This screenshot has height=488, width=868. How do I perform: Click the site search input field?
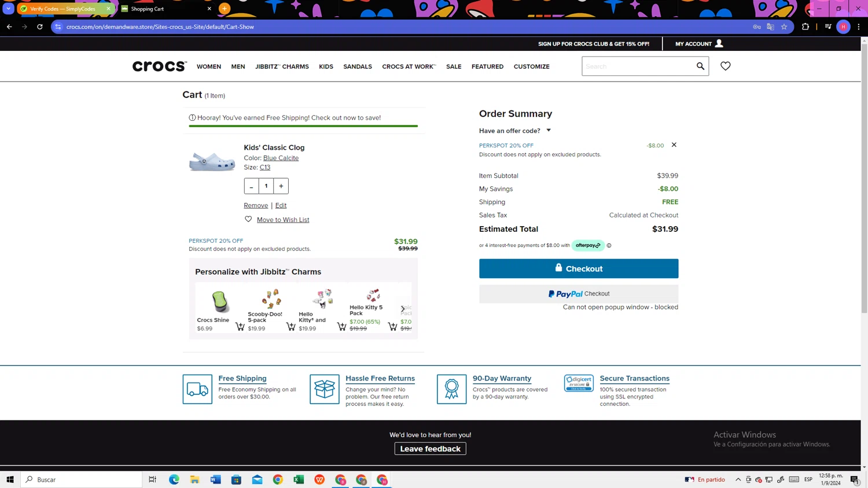click(x=638, y=66)
